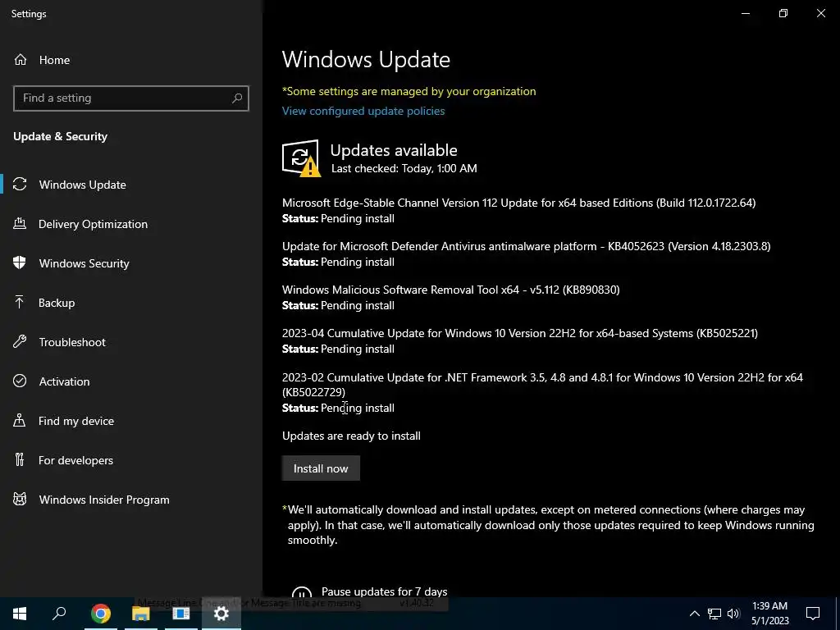Select the 2023-04 Cumulative Update KB5025221 title
The width and height of the screenshot is (840, 630).
click(x=519, y=333)
